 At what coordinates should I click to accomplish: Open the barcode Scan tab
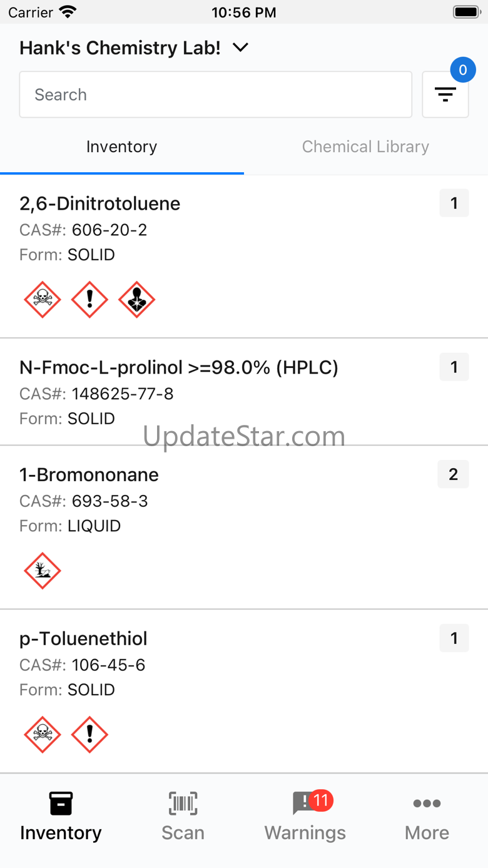(183, 816)
